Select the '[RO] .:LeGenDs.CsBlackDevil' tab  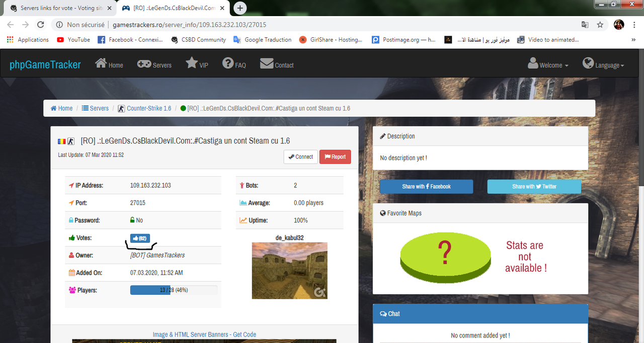pos(173,8)
